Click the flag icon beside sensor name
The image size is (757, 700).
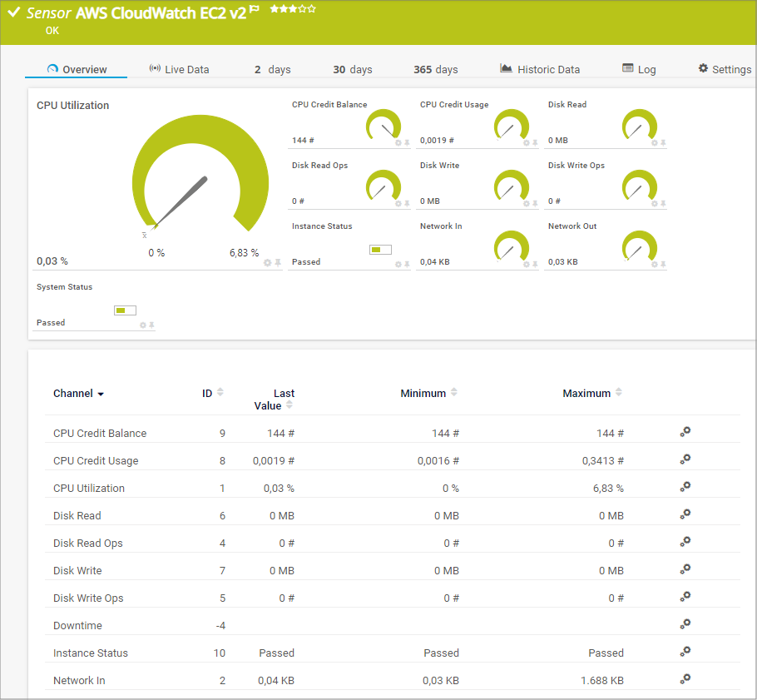point(255,9)
